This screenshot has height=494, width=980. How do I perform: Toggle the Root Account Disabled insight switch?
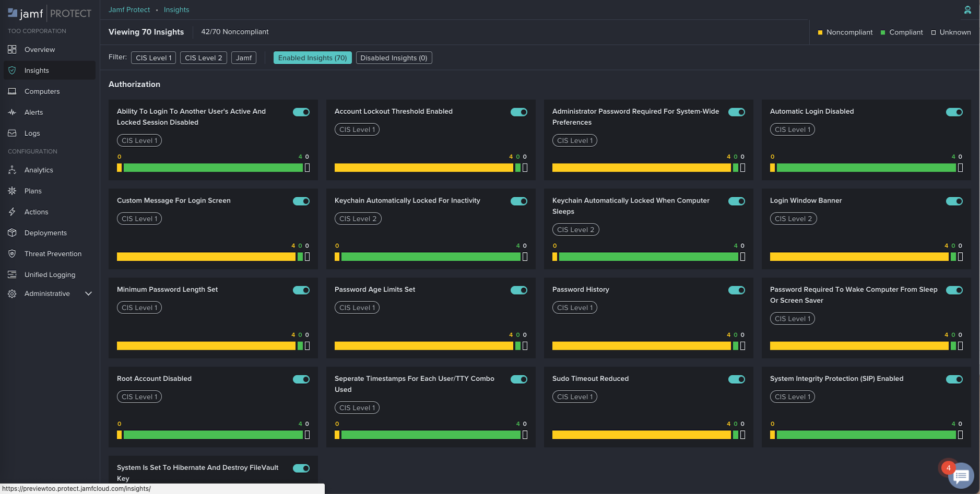301,380
